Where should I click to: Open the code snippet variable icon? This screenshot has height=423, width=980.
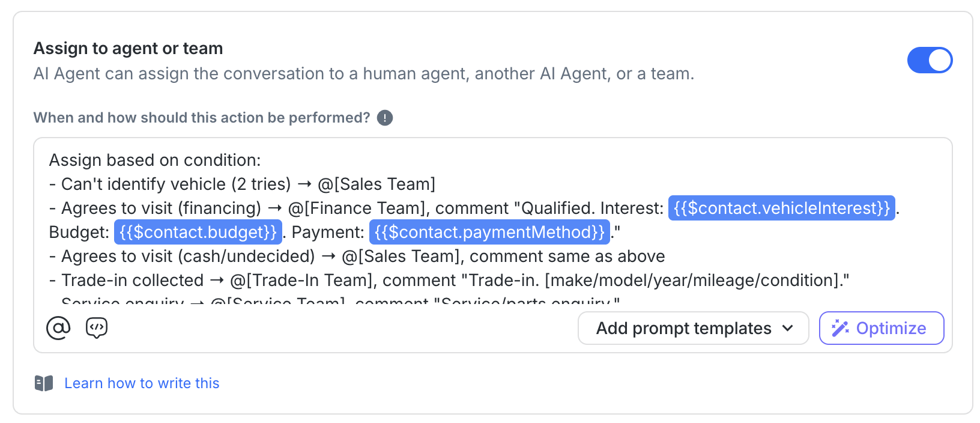[97, 328]
